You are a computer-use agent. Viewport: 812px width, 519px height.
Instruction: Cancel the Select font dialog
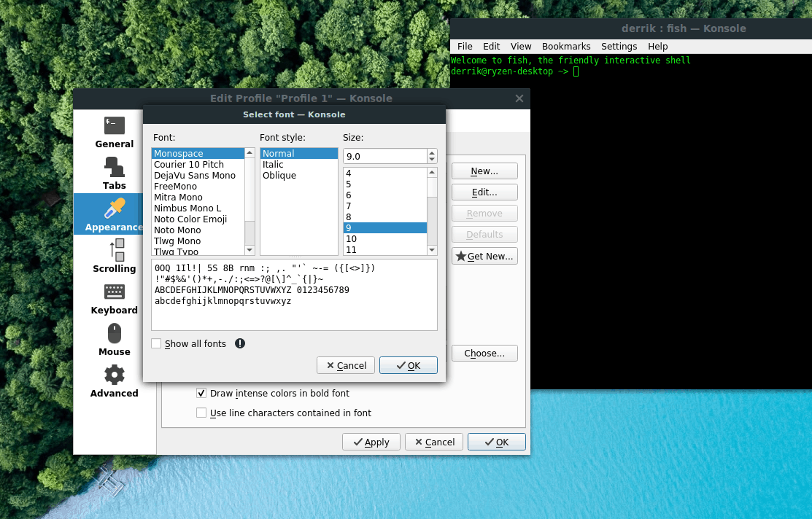click(345, 365)
